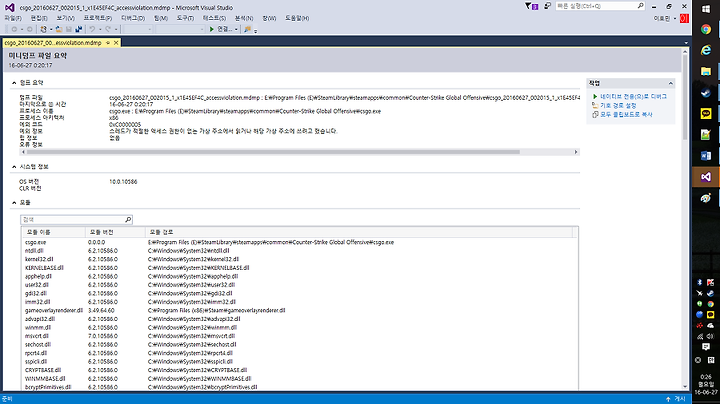Sort by the 모듈 이름 column header
This screenshot has width=720, height=404.
53,232
